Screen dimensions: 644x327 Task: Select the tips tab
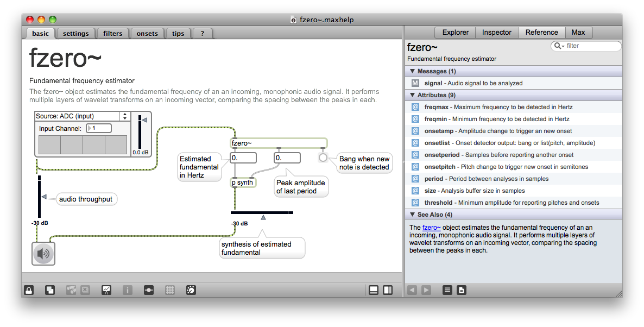coord(178,34)
